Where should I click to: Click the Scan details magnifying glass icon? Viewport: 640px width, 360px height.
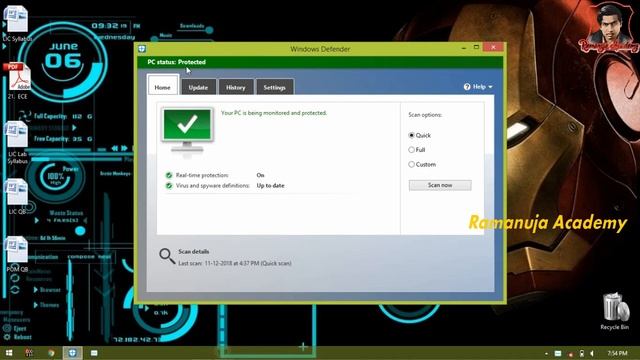point(167,256)
